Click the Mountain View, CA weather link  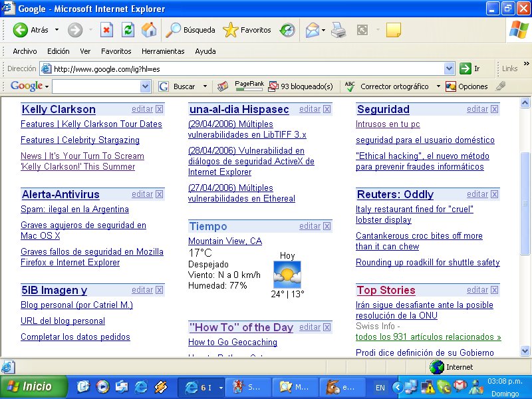pos(225,241)
